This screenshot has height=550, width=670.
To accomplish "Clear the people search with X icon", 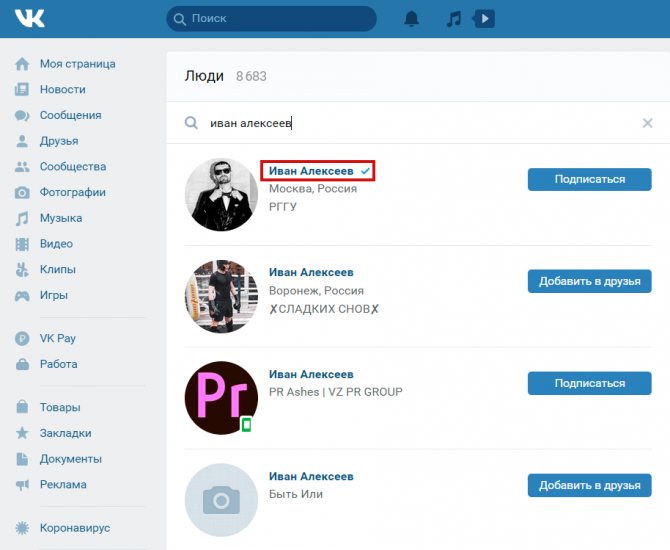I will [x=647, y=123].
